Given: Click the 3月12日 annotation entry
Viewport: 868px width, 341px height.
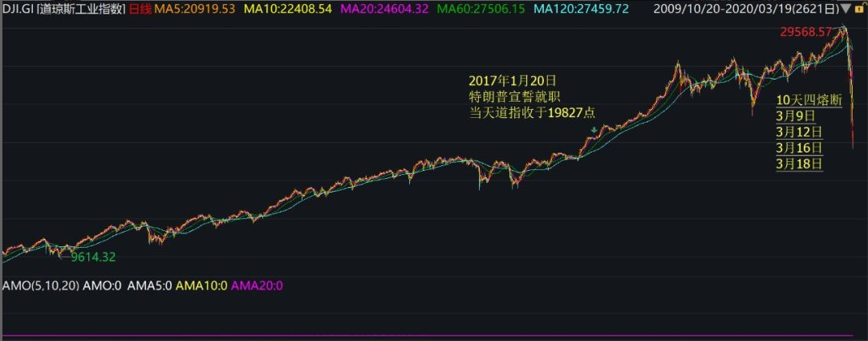Looking at the screenshot, I should [799, 132].
